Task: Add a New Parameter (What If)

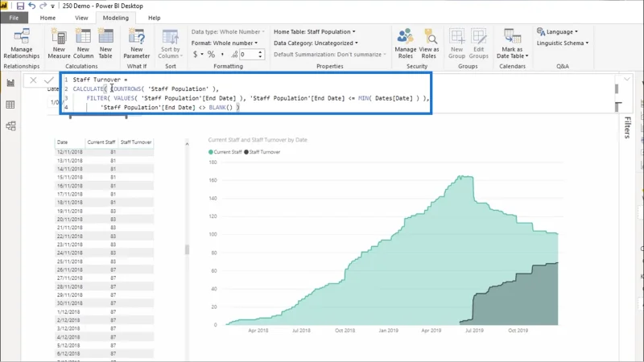Action: tap(136, 43)
